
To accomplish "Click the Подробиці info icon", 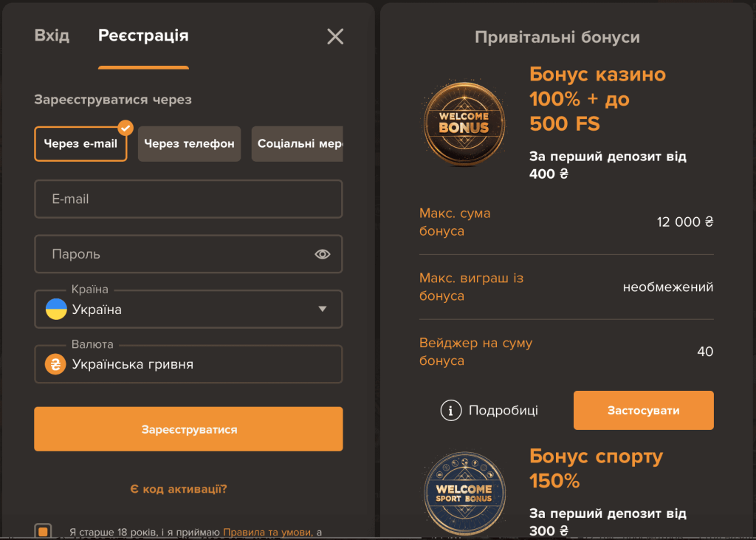I will coord(450,410).
